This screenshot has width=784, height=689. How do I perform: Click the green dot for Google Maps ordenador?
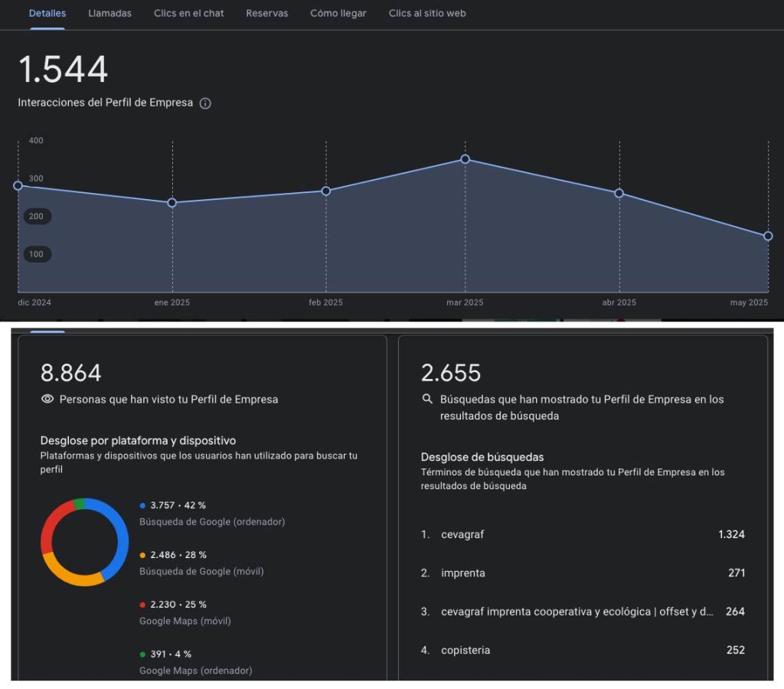tap(142, 655)
